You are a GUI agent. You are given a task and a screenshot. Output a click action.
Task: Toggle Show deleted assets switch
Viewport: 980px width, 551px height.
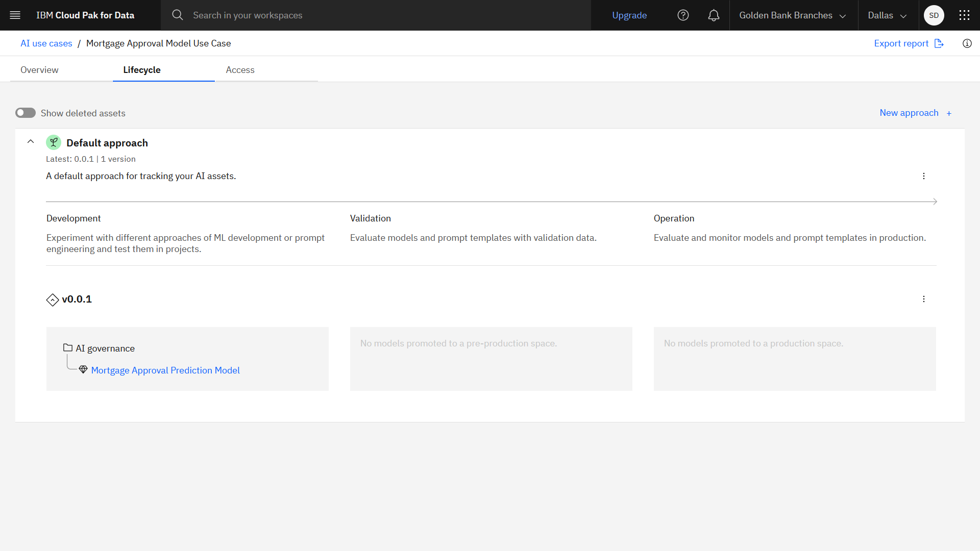pos(26,113)
